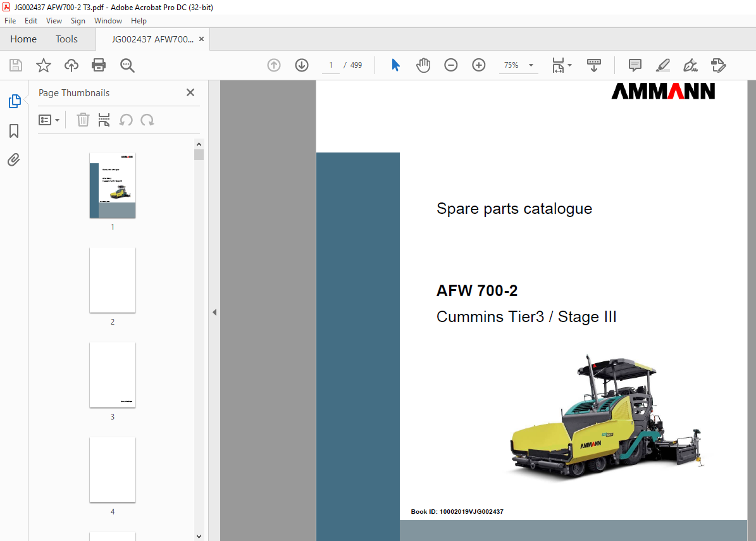Add a sticky note comment
Image resolution: width=756 pixels, height=541 pixels.
635,65
